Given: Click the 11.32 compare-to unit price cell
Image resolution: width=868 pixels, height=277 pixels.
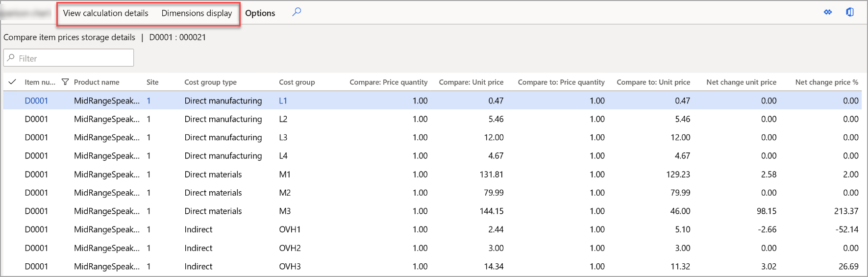Looking at the screenshot, I should tap(680, 267).
